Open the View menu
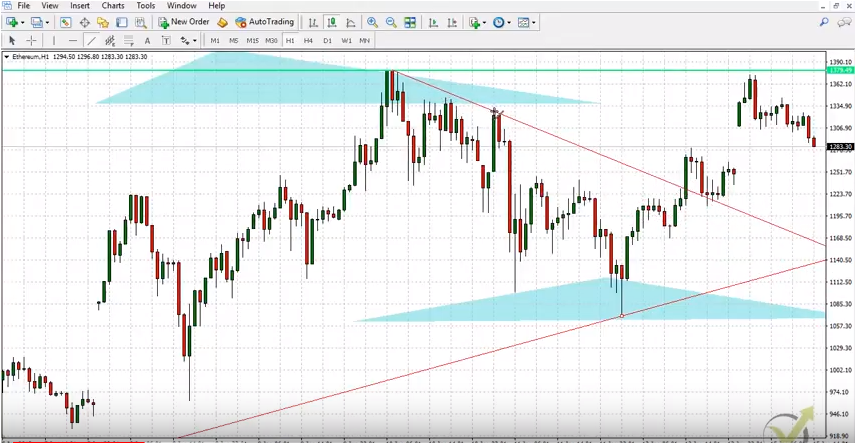The height and width of the screenshot is (443, 855). (x=50, y=6)
